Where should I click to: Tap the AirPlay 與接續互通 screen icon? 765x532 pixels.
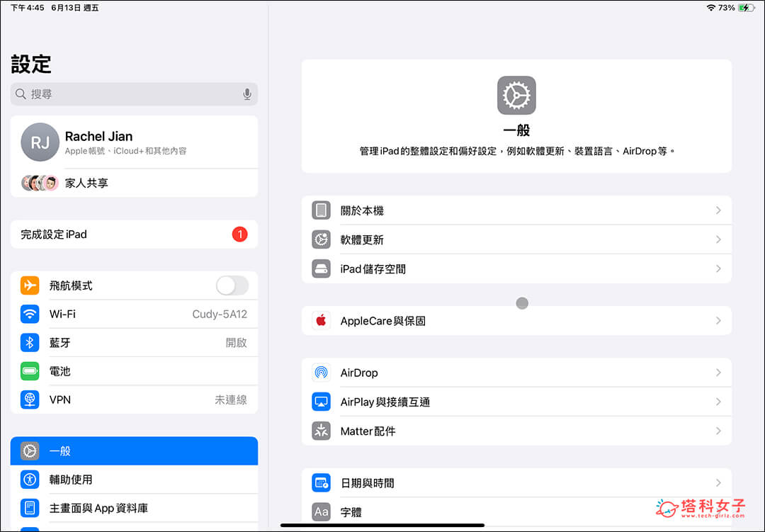pyautogui.click(x=321, y=402)
